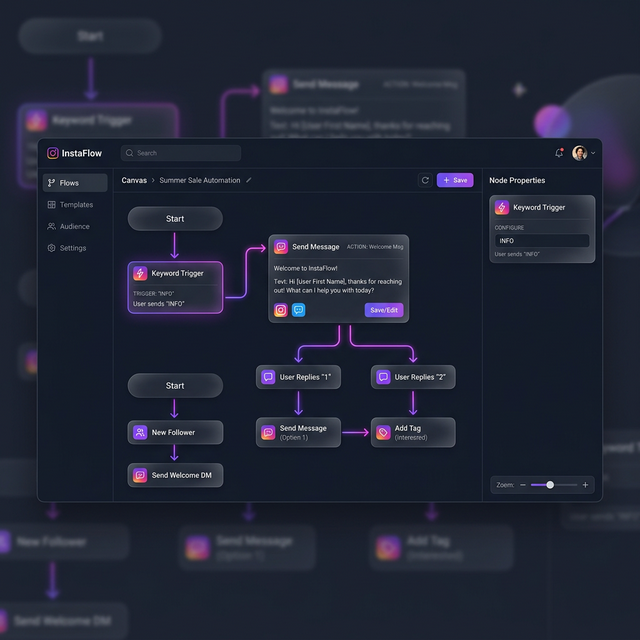Go to Templates in the sidebar
The width and height of the screenshot is (640, 640).
[x=75, y=204]
